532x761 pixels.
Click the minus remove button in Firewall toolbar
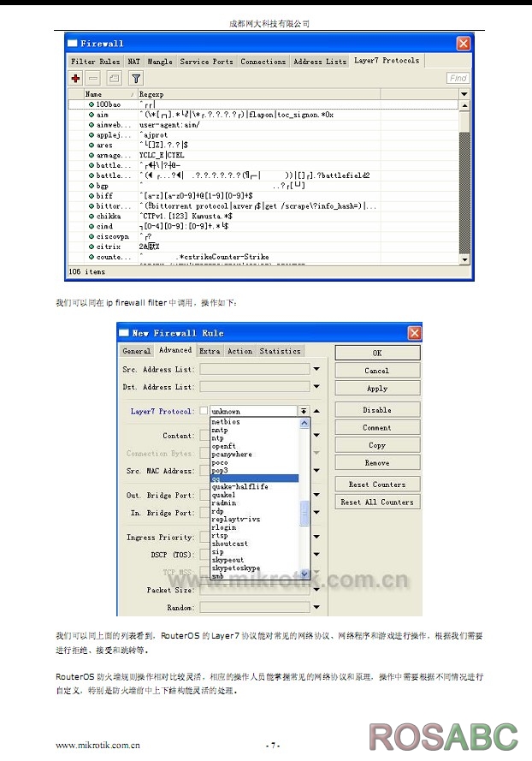click(x=93, y=78)
